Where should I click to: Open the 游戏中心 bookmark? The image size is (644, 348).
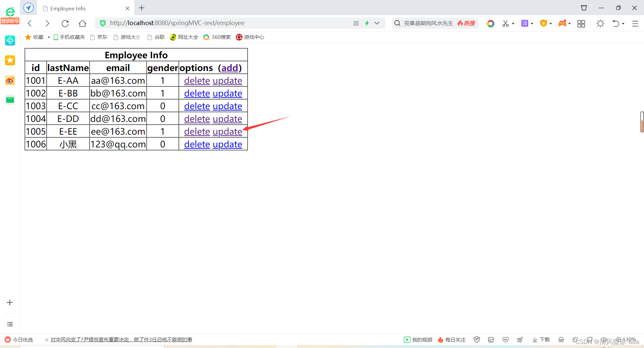coord(250,37)
